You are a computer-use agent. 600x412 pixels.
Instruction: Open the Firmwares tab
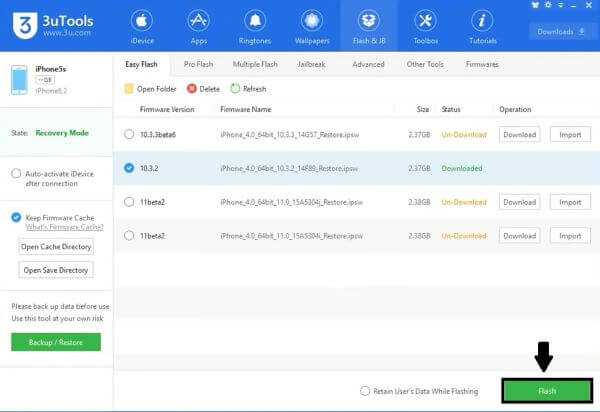(x=483, y=64)
